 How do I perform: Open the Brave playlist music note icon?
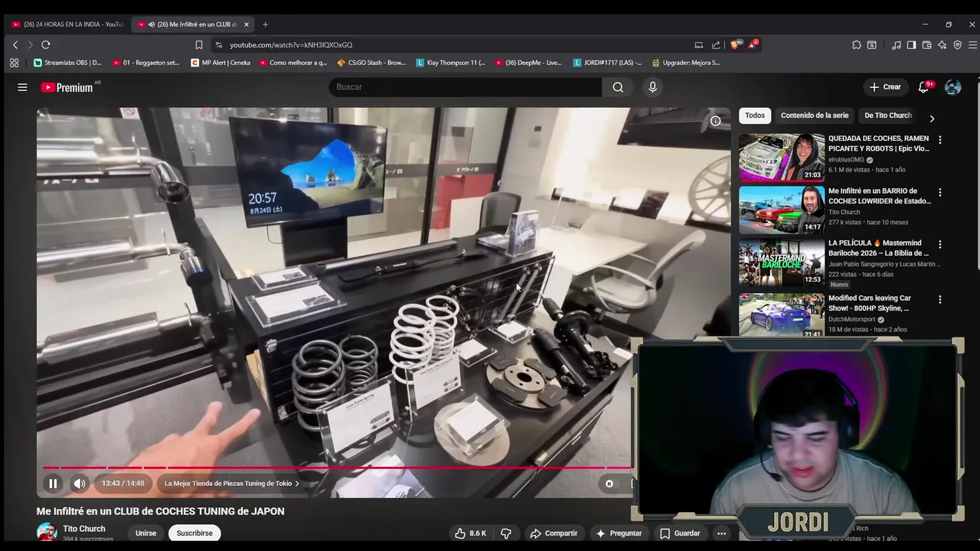[896, 45]
